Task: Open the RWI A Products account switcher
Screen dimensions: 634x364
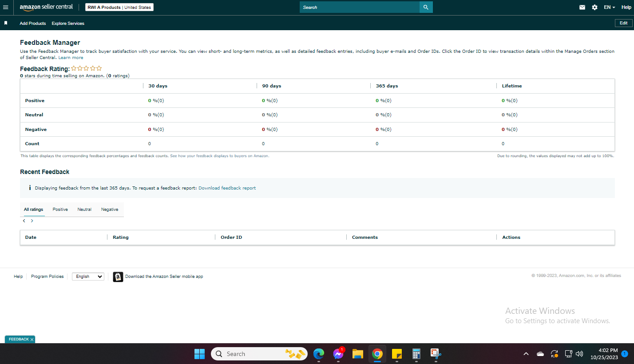Action: pos(119,8)
